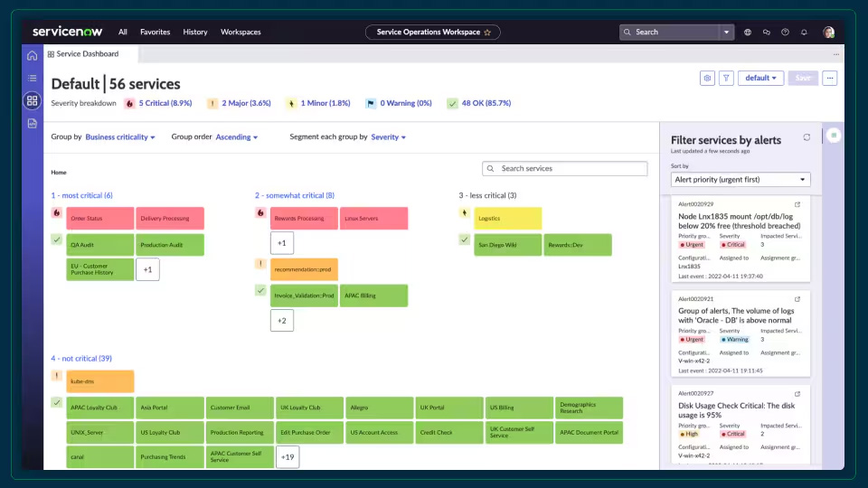
Task: Open the Alert priority sort by dropdown
Action: (x=741, y=179)
